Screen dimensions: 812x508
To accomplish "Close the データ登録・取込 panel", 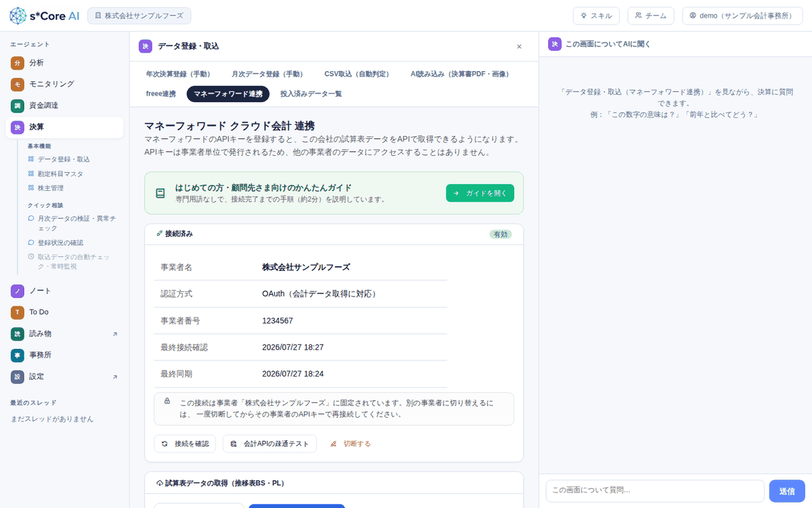I will coord(519,47).
